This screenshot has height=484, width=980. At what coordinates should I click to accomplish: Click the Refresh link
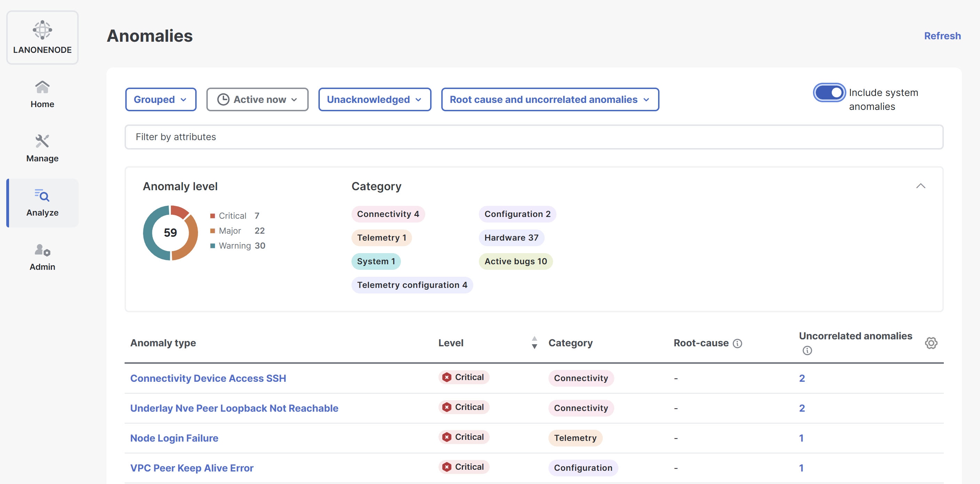coord(942,36)
